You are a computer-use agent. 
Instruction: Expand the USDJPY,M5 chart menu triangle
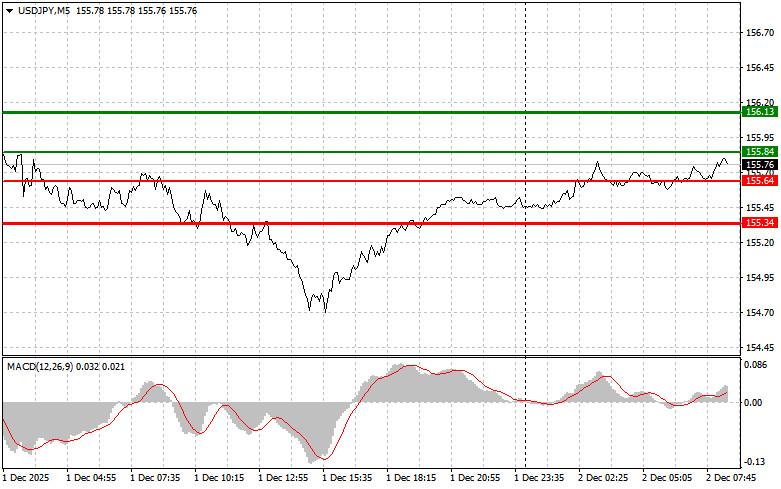click(9, 9)
